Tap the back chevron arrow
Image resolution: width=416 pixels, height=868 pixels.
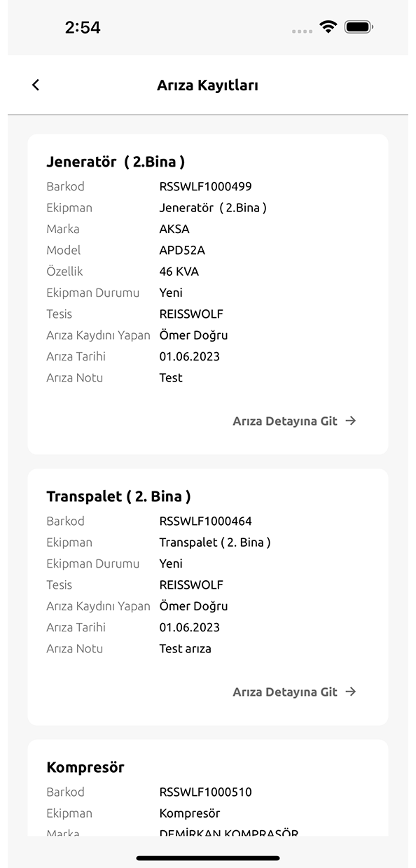[x=36, y=85]
